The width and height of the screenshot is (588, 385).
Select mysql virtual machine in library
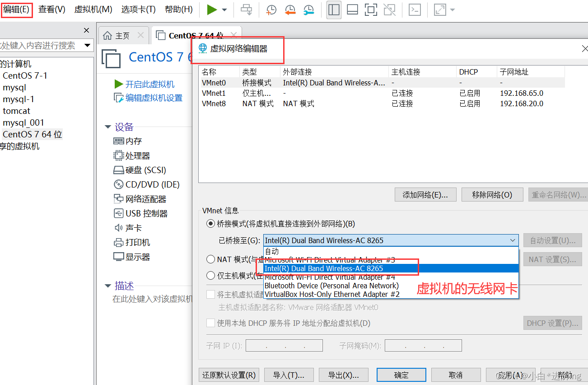pyautogui.click(x=14, y=87)
